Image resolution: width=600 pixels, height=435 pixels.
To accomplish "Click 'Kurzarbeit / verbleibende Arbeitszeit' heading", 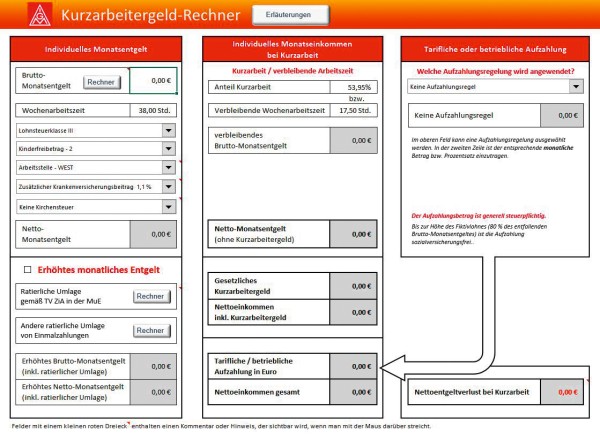I will [x=293, y=71].
